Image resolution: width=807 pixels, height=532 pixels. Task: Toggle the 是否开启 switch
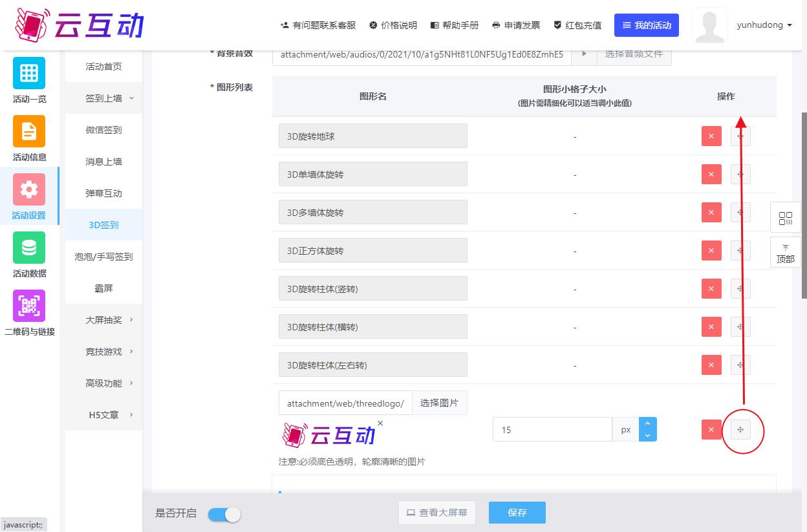224,514
